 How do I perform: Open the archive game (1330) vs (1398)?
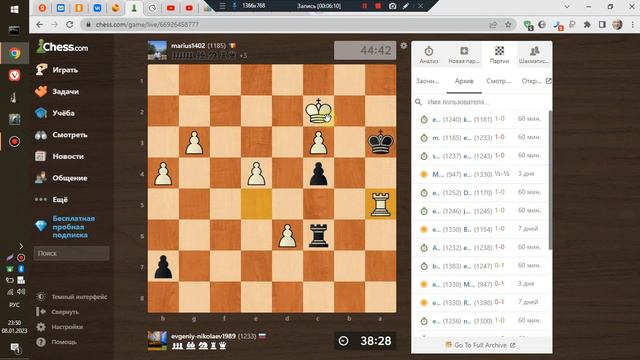(x=480, y=302)
